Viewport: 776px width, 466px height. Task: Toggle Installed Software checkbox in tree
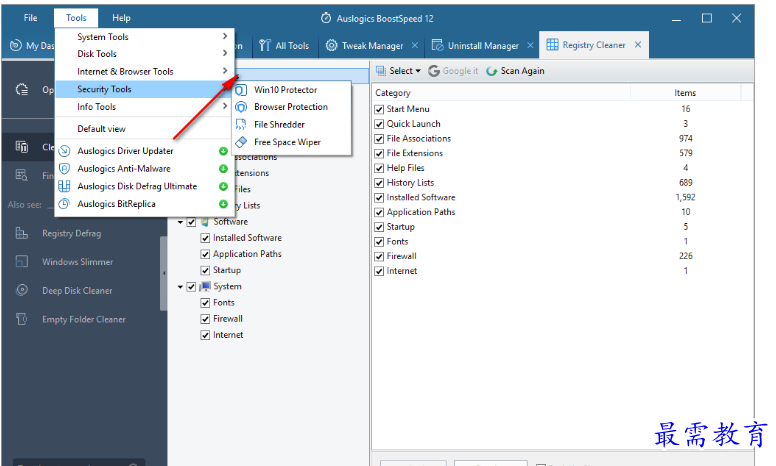tap(205, 238)
